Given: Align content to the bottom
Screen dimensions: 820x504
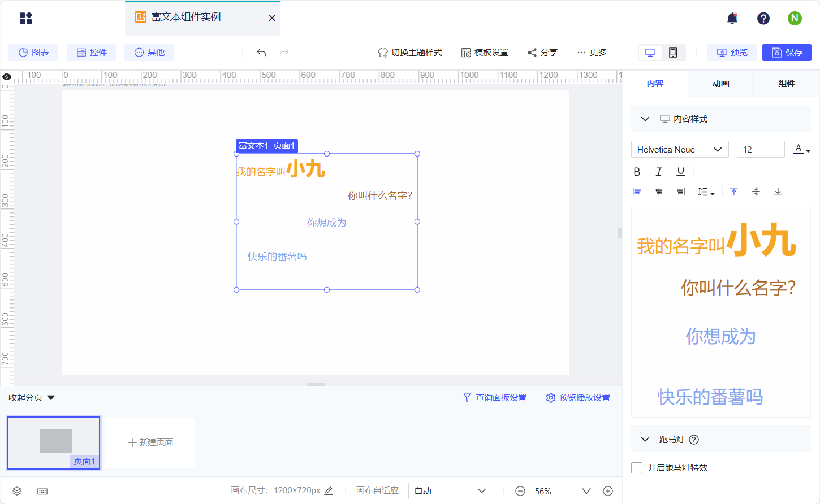Looking at the screenshot, I should coord(778,192).
